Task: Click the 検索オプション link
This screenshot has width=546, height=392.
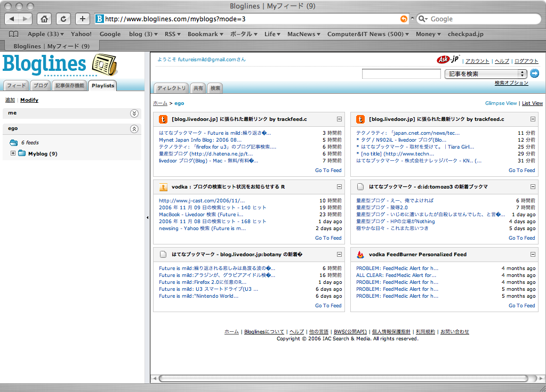Action: pos(511,83)
